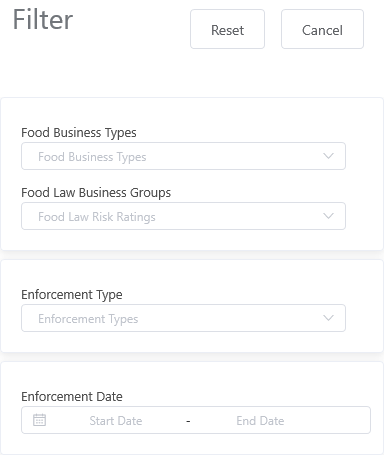The height and width of the screenshot is (462, 390).
Task: Set the Start Date field
Action: click(x=116, y=421)
